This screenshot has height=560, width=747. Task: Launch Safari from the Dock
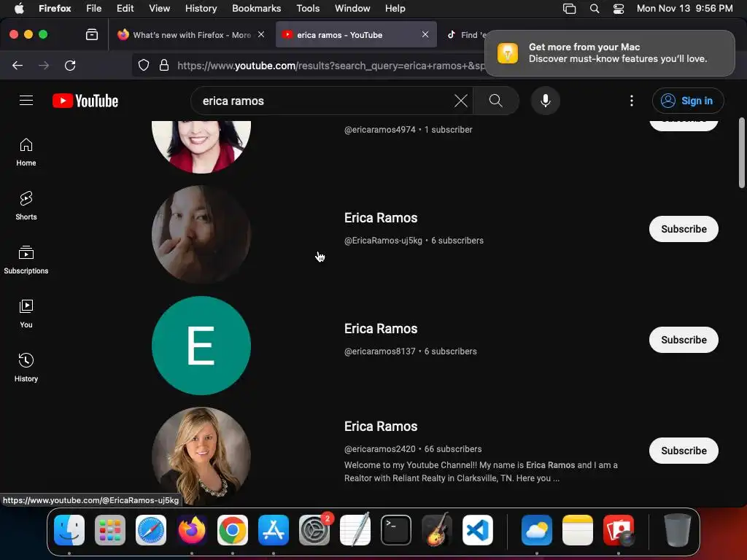(151, 530)
